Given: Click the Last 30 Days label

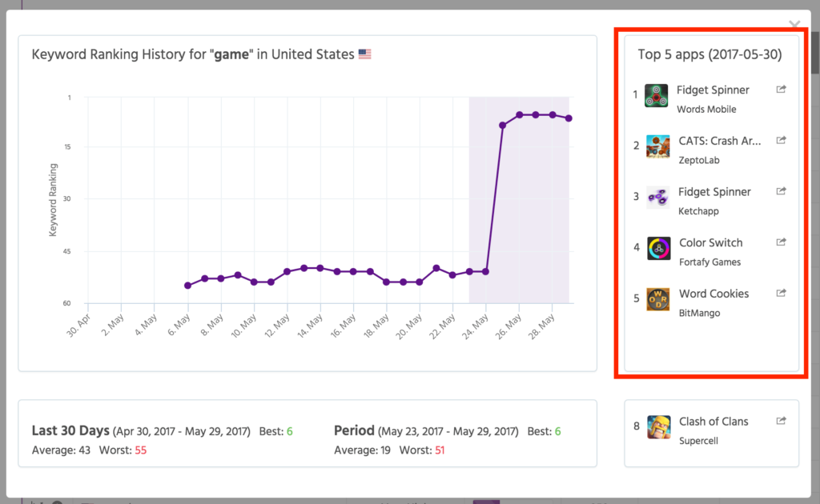Looking at the screenshot, I should click(x=70, y=430).
